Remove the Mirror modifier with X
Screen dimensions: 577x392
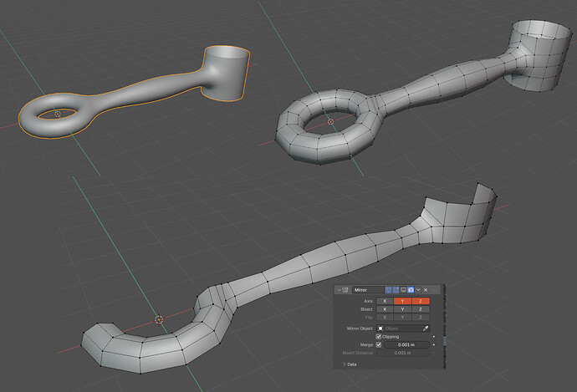pyautogui.click(x=426, y=290)
